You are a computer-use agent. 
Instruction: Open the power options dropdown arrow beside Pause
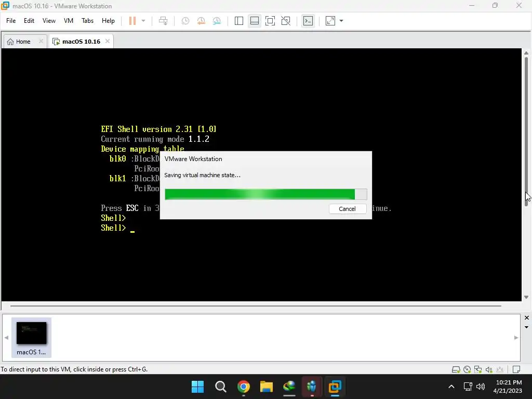(x=143, y=21)
